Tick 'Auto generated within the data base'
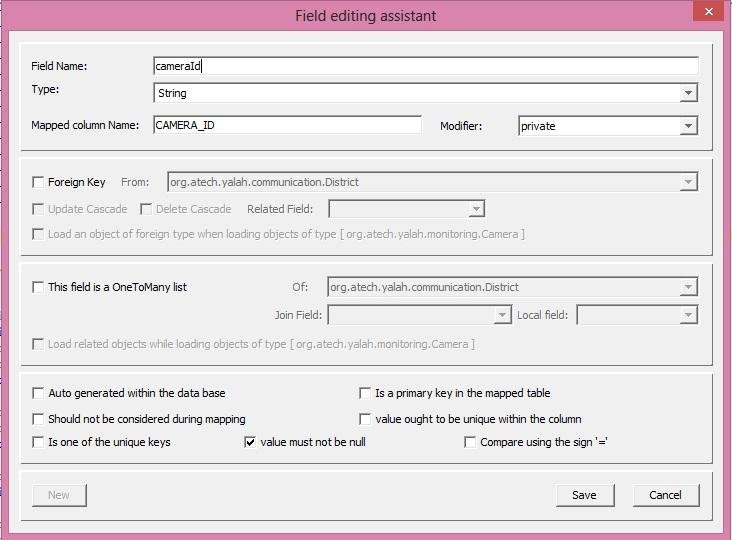732x540 pixels. click(x=39, y=393)
